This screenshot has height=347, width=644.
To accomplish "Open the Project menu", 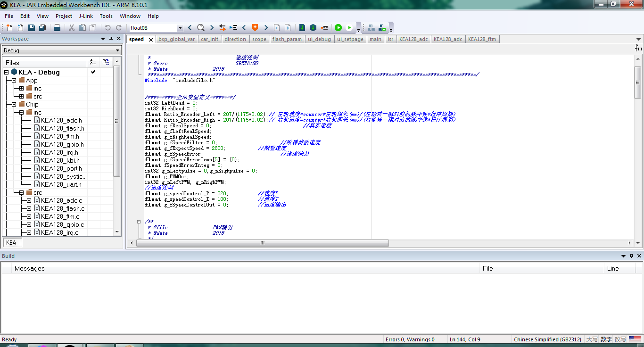I will click(64, 16).
